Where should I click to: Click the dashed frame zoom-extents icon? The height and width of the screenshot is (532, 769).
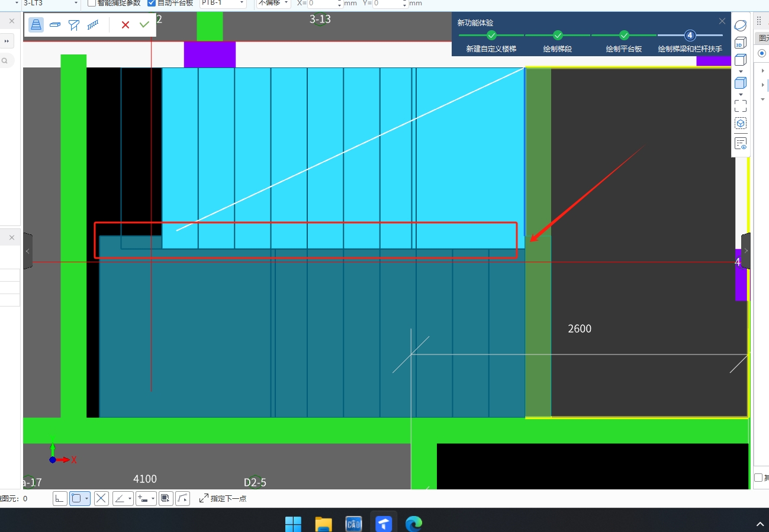point(741,106)
